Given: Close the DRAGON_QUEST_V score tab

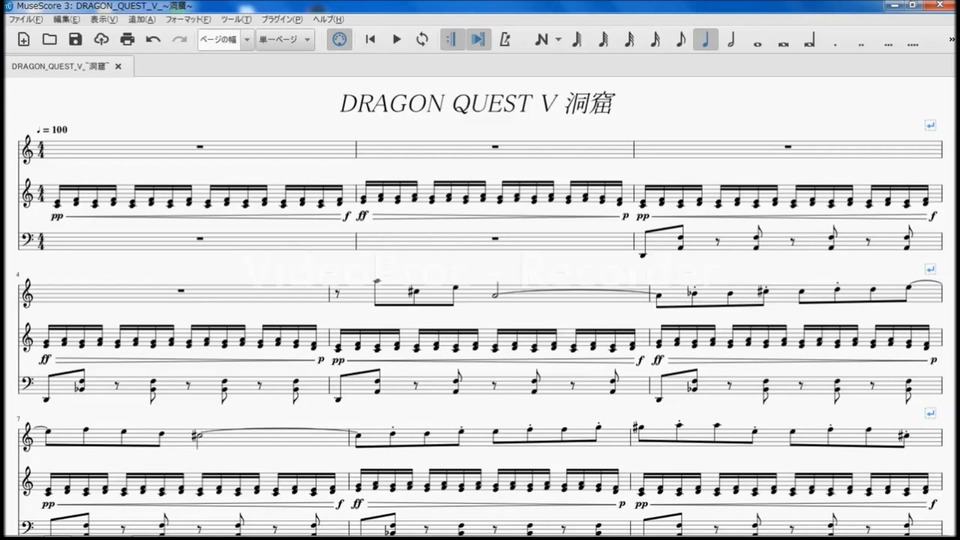Looking at the screenshot, I should tap(118, 66).
